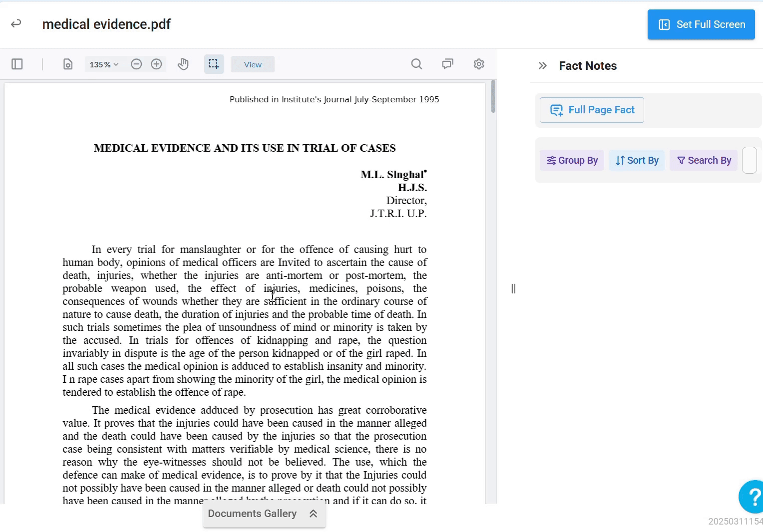This screenshot has width=763, height=532.
Task: Click the title MEDICAL EVIDENCE AND ITS USE
Action: pos(245,148)
